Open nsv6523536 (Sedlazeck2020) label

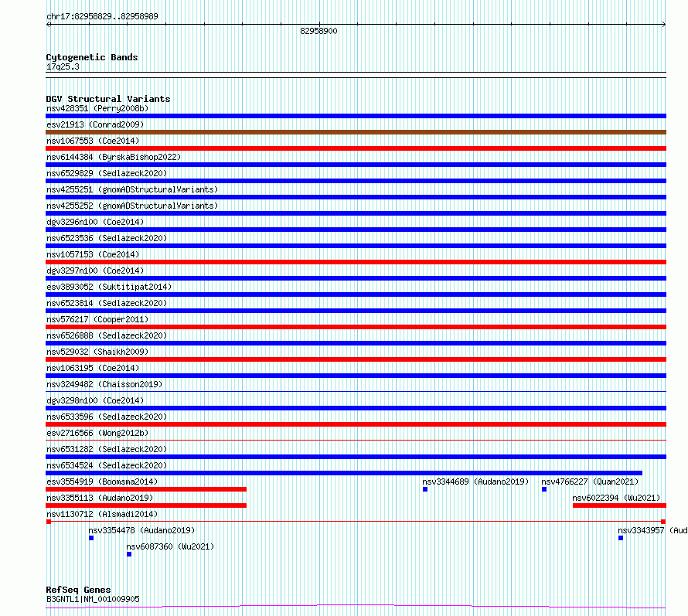(x=107, y=238)
